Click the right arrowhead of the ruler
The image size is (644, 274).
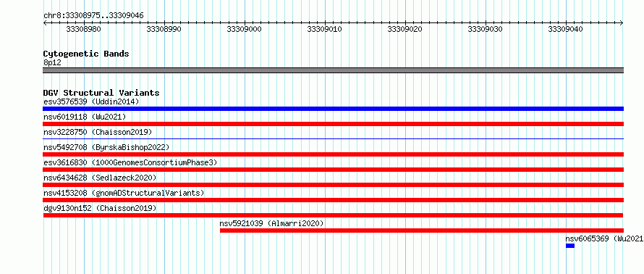tap(622, 23)
